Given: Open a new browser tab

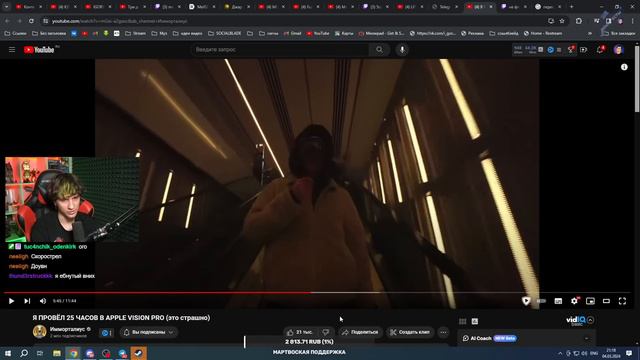Looking at the screenshot, I should pyautogui.click(x=571, y=7).
